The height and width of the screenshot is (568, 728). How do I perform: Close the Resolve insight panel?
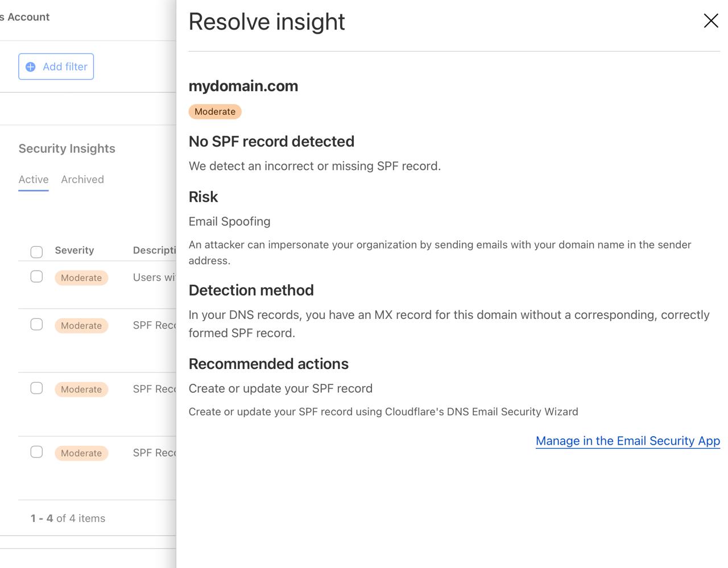tap(711, 21)
